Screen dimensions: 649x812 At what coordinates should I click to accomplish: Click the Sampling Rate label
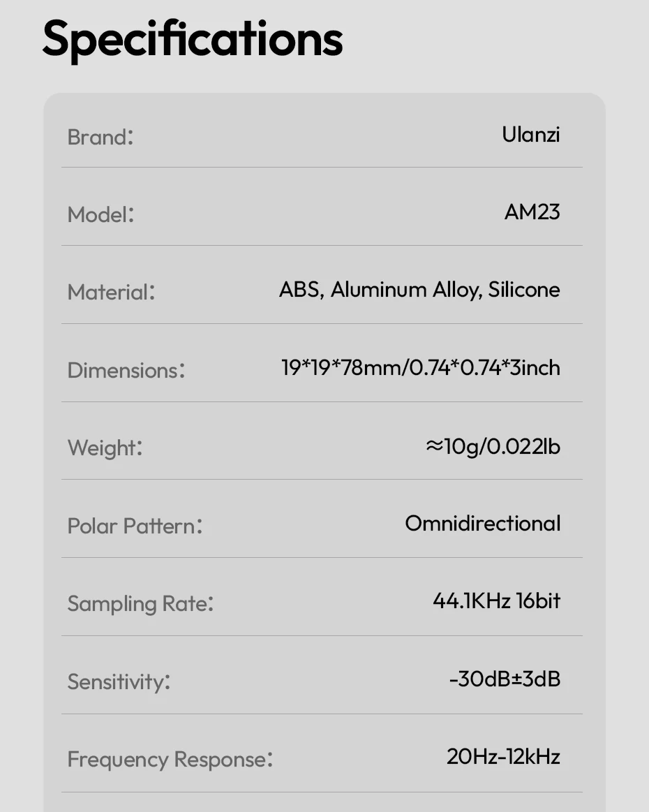[140, 604]
